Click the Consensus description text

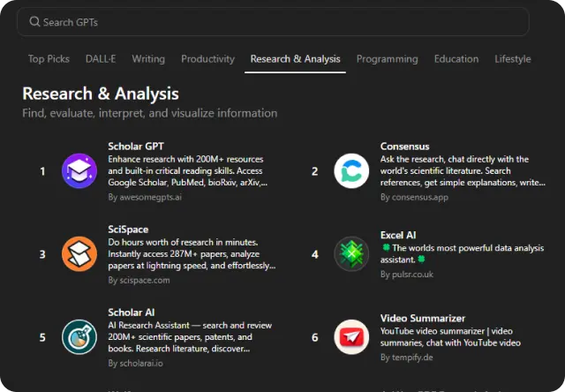coord(463,170)
